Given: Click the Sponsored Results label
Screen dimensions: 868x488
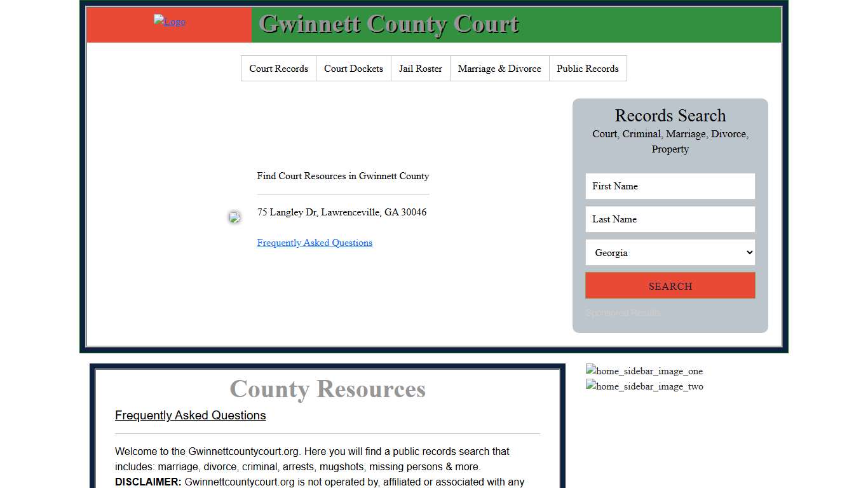Looking at the screenshot, I should 623,313.
